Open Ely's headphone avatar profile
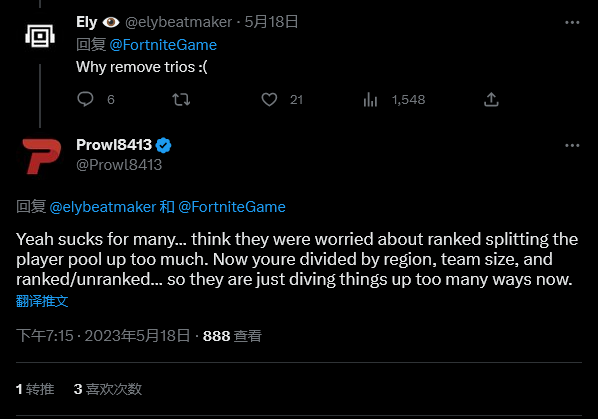The width and height of the screenshot is (598, 419). pos(40,36)
